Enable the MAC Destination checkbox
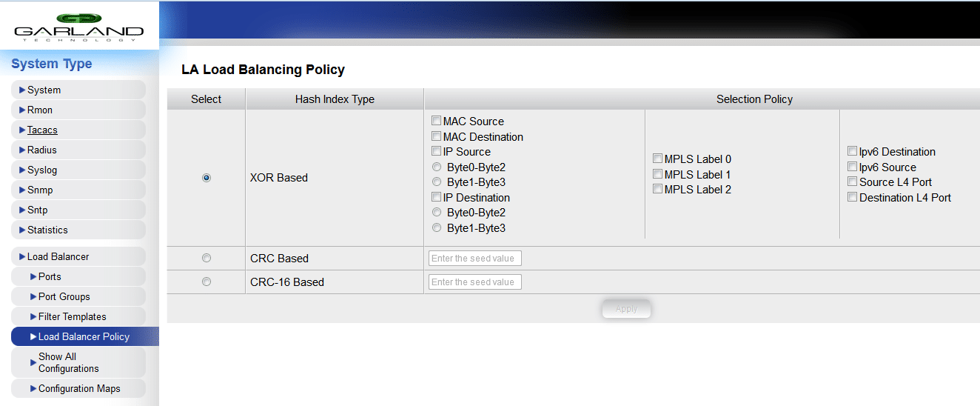 (437, 136)
